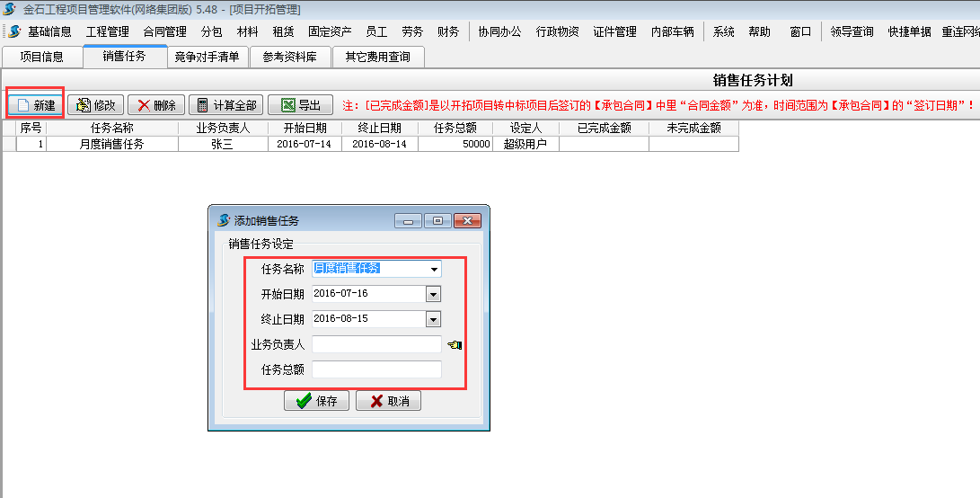Click the 计算全部 calculator button

(x=225, y=105)
